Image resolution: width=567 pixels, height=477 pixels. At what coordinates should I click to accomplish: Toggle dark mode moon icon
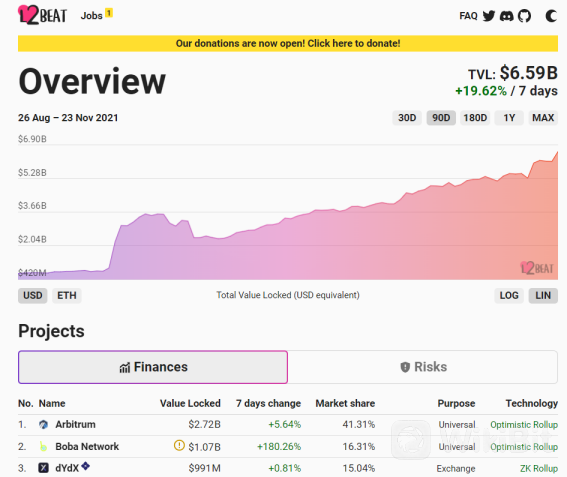[x=551, y=16]
